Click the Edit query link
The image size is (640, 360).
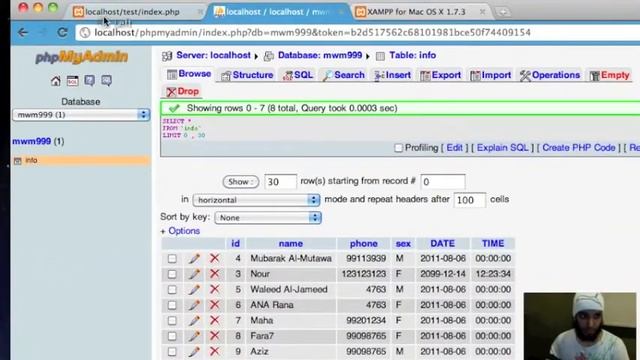click(454, 148)
